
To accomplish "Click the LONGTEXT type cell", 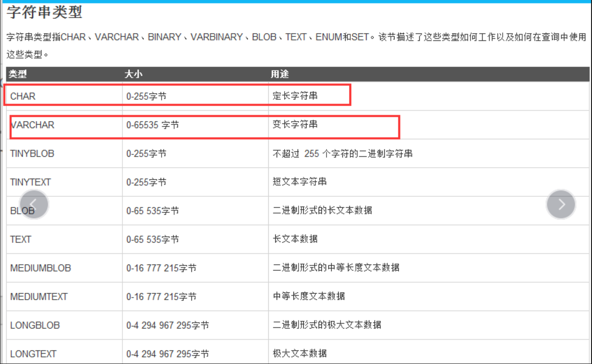I will click(x=64, y=352).
